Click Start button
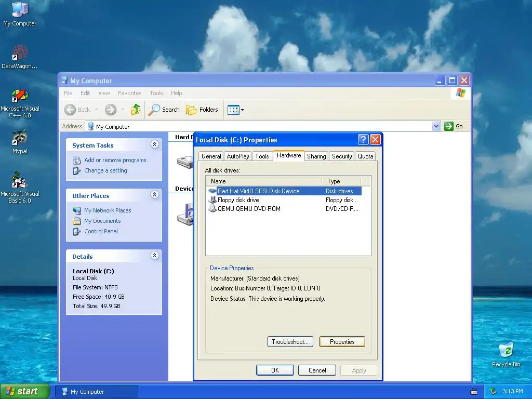The height and width of the screenshot is (399, 532). pyautogui.click(x=24, y=391)
